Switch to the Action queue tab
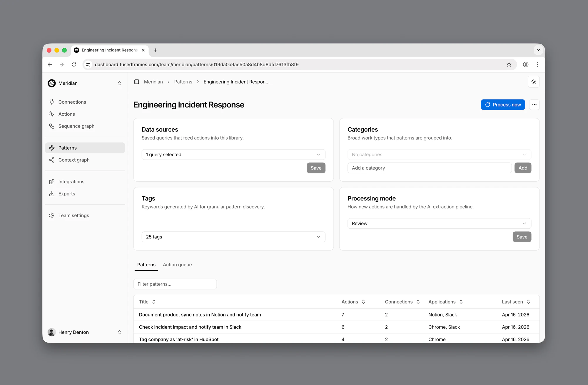 pyautogui.click(x=177, y=265)
